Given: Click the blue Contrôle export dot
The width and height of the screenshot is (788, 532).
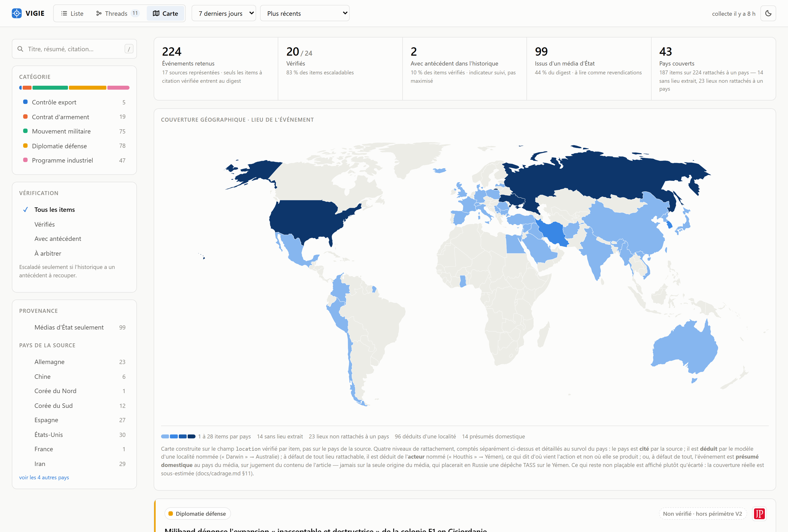Looking at the screenshot, I should tap(25, 102).
